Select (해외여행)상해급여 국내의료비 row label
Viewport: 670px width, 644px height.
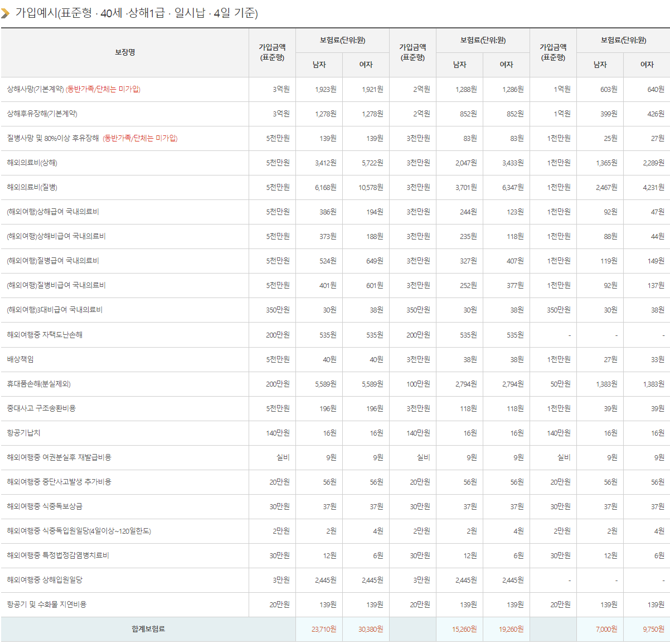pos(53,212)
